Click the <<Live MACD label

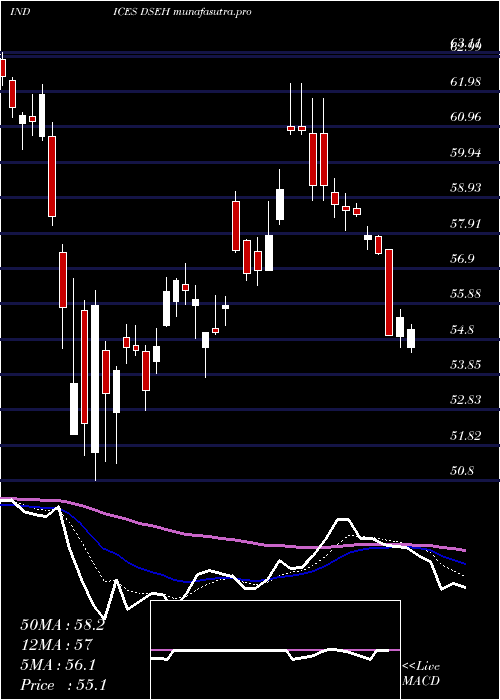421,674
